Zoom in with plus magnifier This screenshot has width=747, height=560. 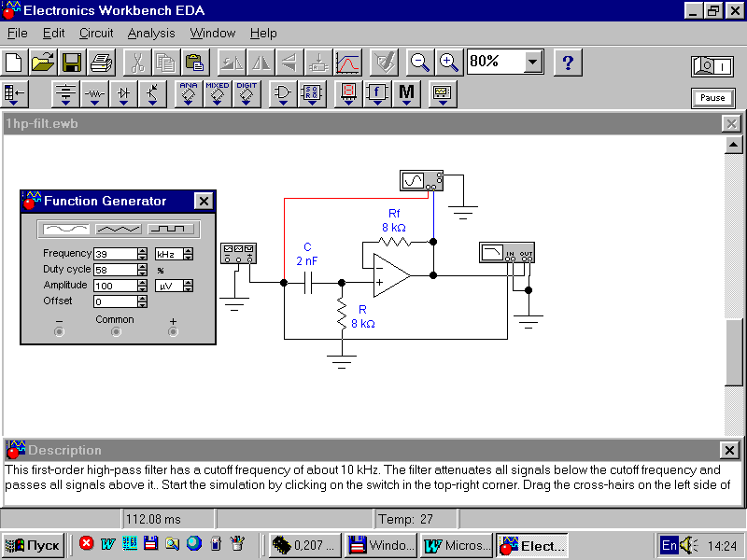pyautogui.click(x=449, y=63)
